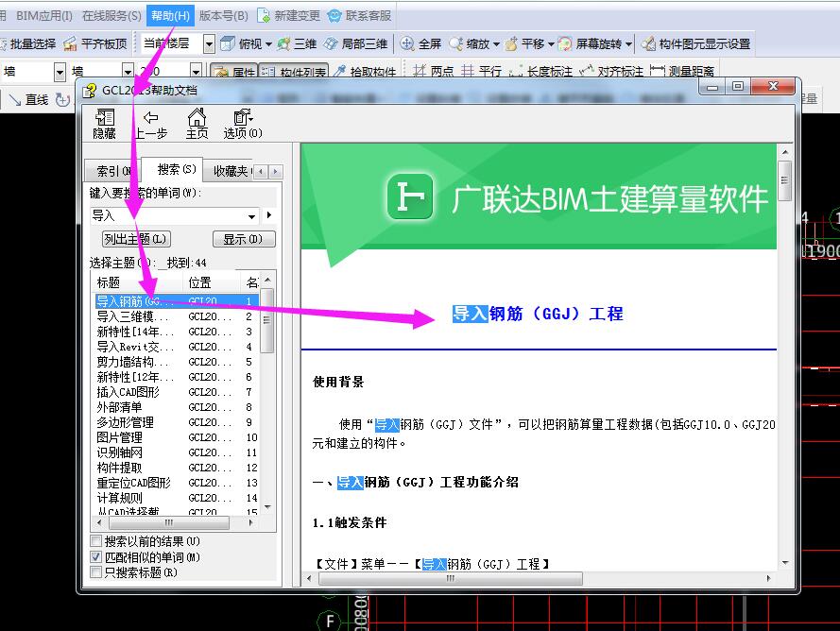The width and height of the screenshot is (840, 631).
Task: Click the search keyword input field
Action: pyautogui.click(x=167, y=216)
